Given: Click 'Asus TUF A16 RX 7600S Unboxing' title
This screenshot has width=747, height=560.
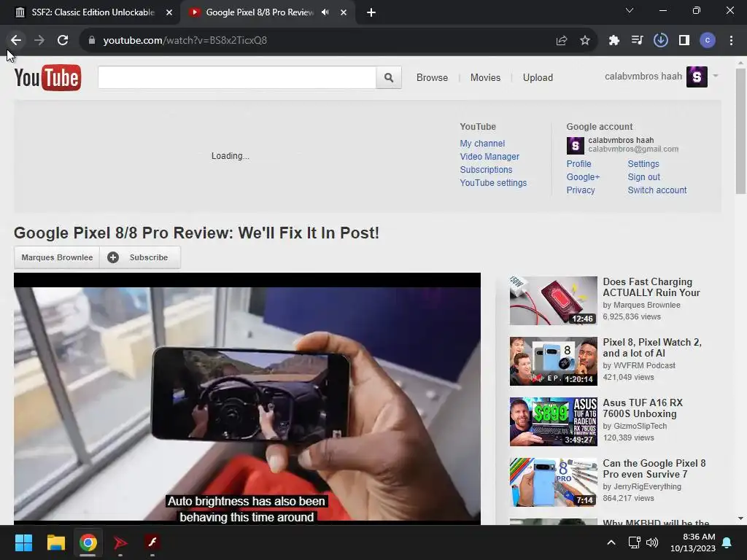Looking at the screenshot, I should pos(643,408).
